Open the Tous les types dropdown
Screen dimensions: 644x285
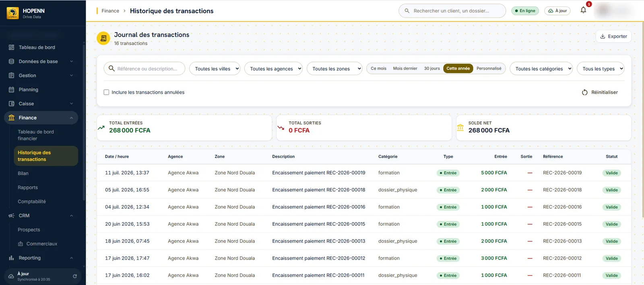[x=601, y=68]
